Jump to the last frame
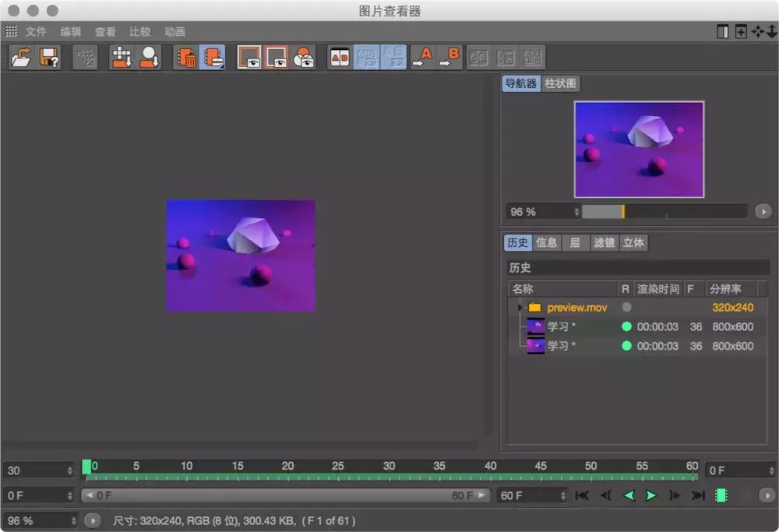 pyautogui.click(x=699, y=495)
